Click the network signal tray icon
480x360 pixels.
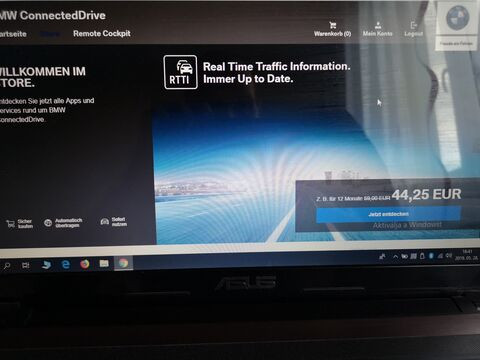(440, 256)
